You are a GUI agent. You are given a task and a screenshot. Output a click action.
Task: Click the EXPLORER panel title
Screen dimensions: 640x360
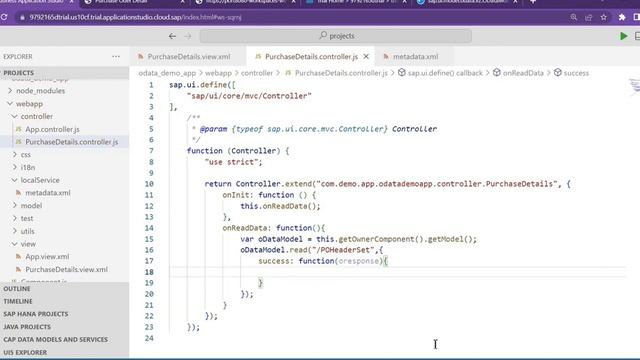[x=18, y=57]
